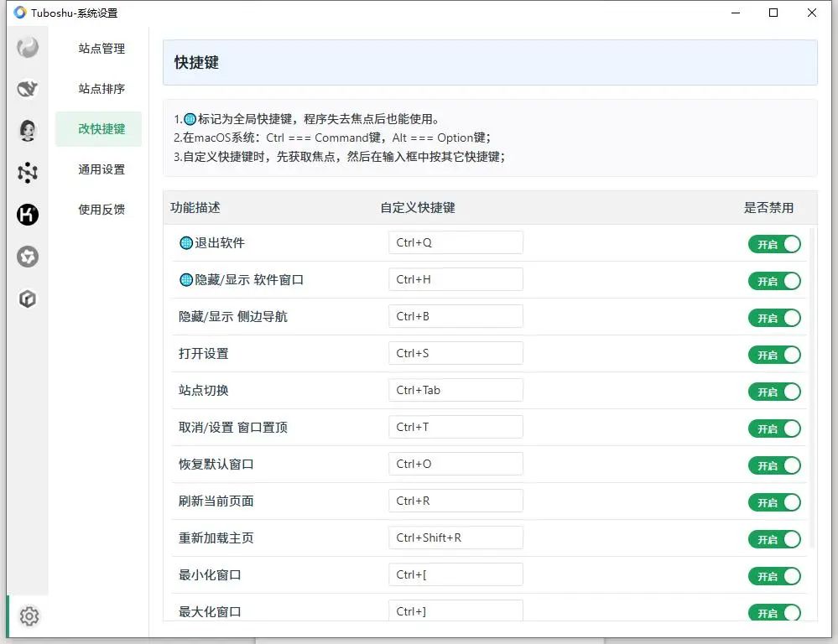This screenshot has height=644, width=838.
Task: Click the 最大化窗口 row label
Action: 210,612
